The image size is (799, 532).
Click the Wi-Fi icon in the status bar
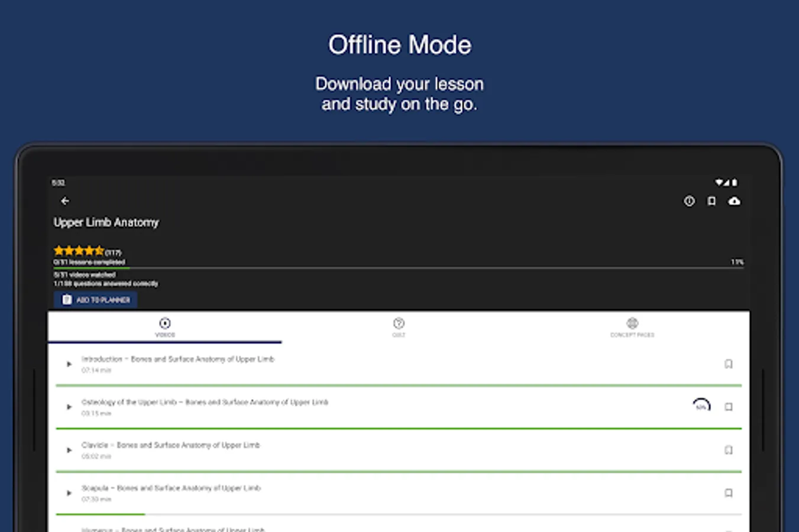[x=719, y=183]
